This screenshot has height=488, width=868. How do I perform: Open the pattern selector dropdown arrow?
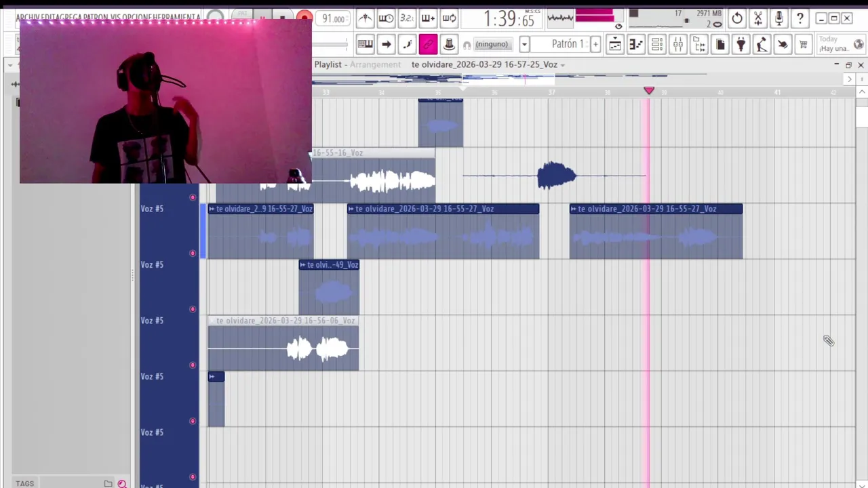(x=524, y=45)
